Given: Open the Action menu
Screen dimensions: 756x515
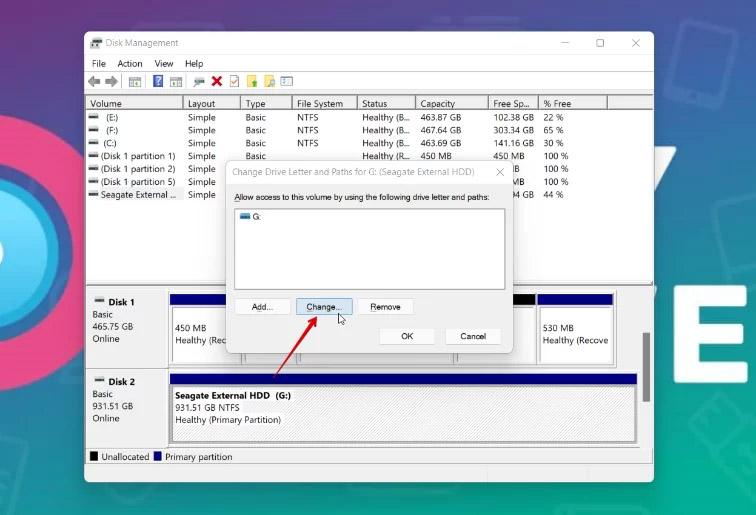Looking at the screenshot, I should 130,64.
